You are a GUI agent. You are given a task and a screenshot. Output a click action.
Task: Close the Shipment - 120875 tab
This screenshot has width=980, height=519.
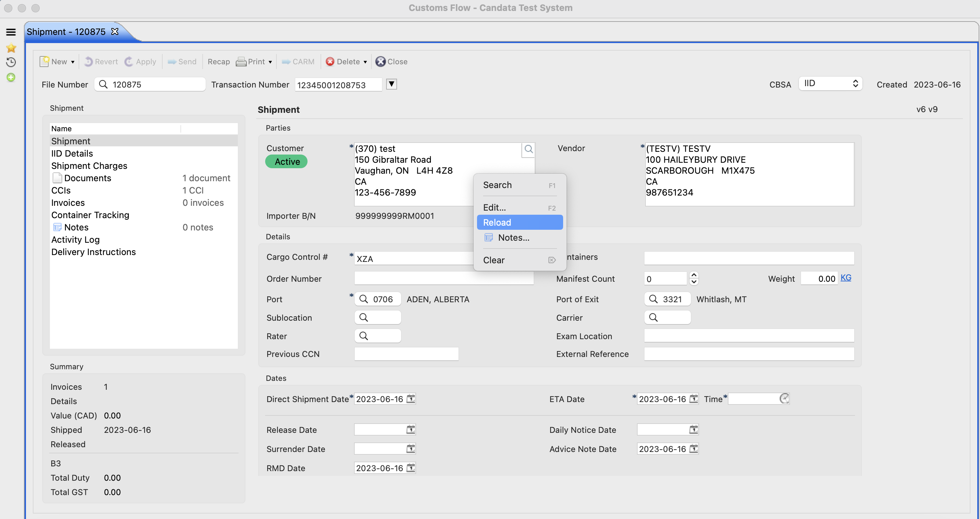click(114, 31)
